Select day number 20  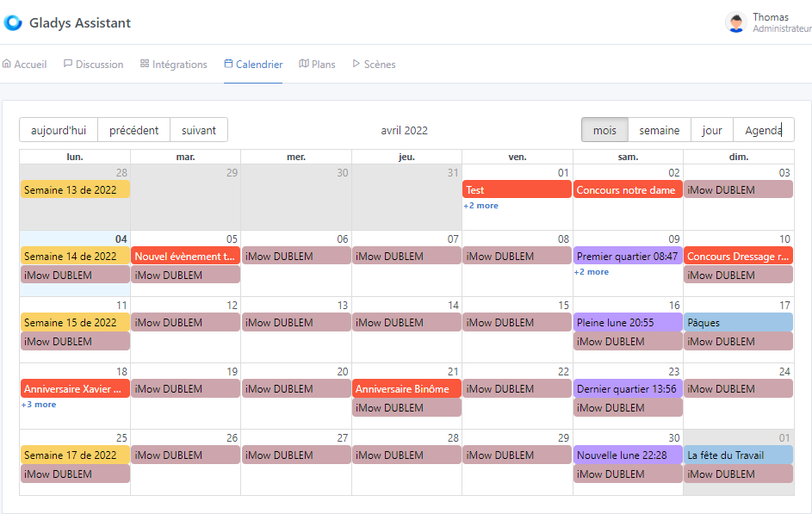343,371
